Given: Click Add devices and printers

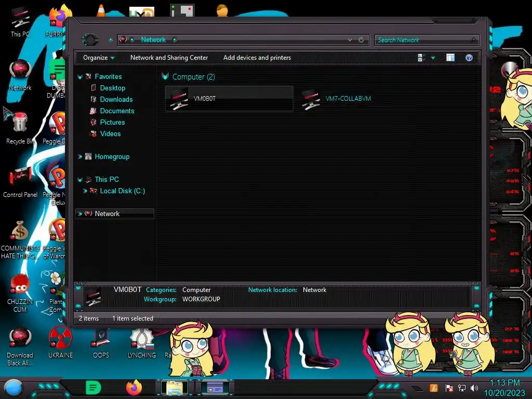Looking at the screenshot, I should tap(257, 58).
